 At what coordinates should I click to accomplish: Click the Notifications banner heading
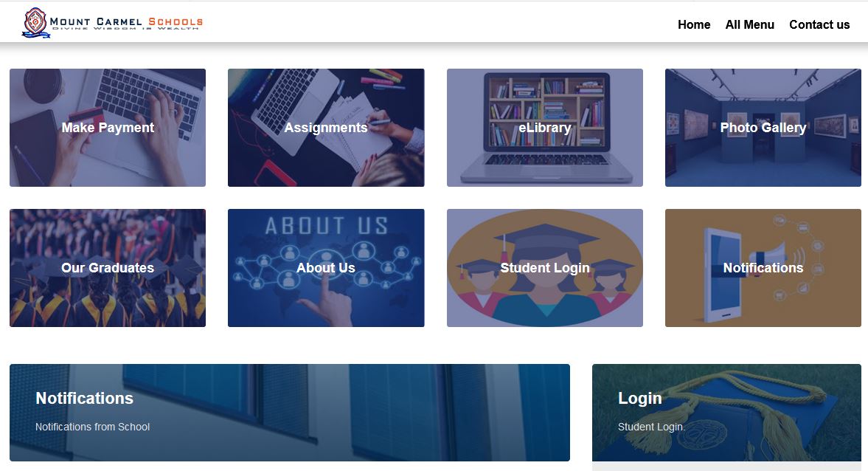[x=84, y=399]
